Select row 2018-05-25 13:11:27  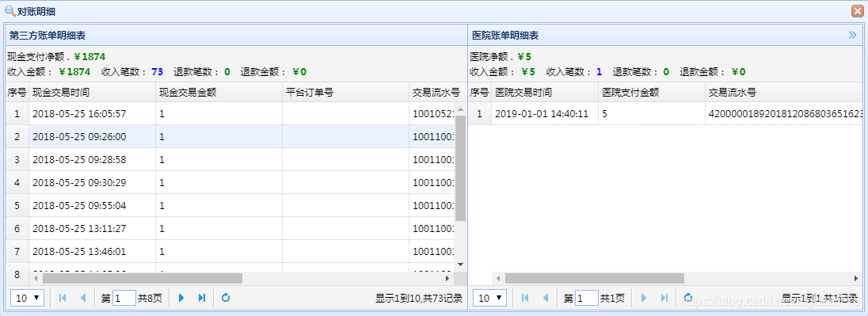(x=230, y=228)
